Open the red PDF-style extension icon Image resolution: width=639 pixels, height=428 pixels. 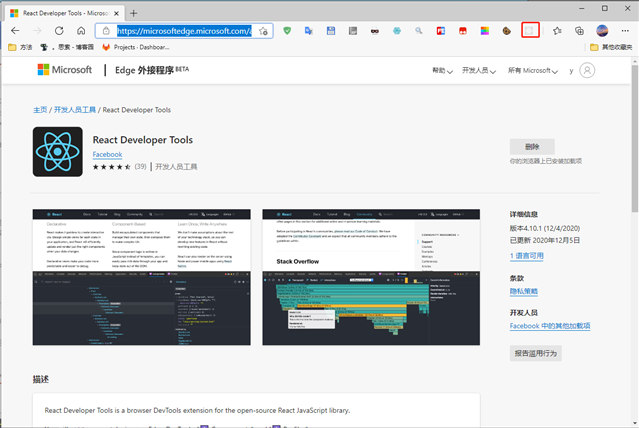coord(441,31)
